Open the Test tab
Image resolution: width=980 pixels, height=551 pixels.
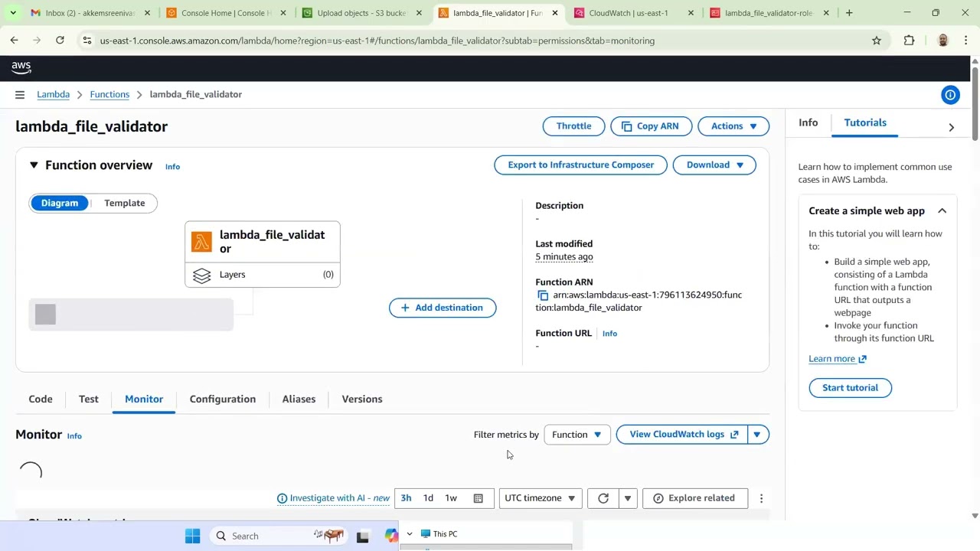pyautogui.click(x=89, y=399)
